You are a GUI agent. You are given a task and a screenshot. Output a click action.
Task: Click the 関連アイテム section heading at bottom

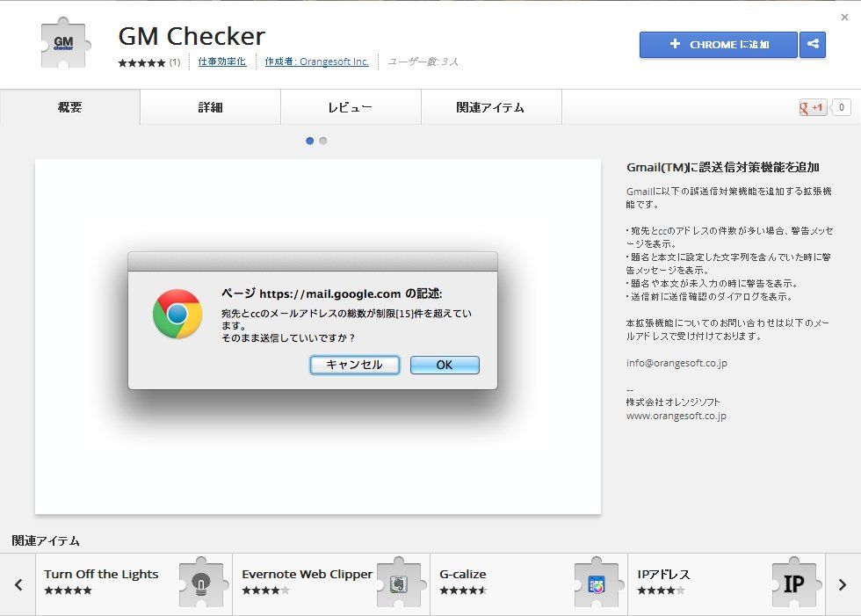click(46, 540)
